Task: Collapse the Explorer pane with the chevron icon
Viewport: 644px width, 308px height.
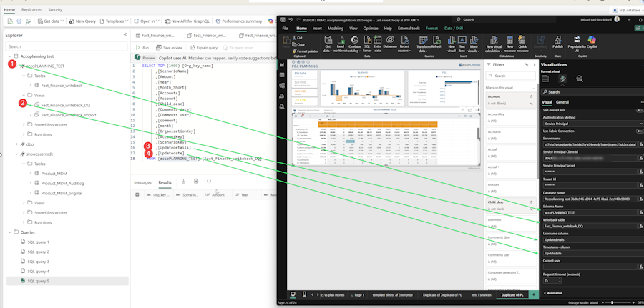Action: [125, 34]
